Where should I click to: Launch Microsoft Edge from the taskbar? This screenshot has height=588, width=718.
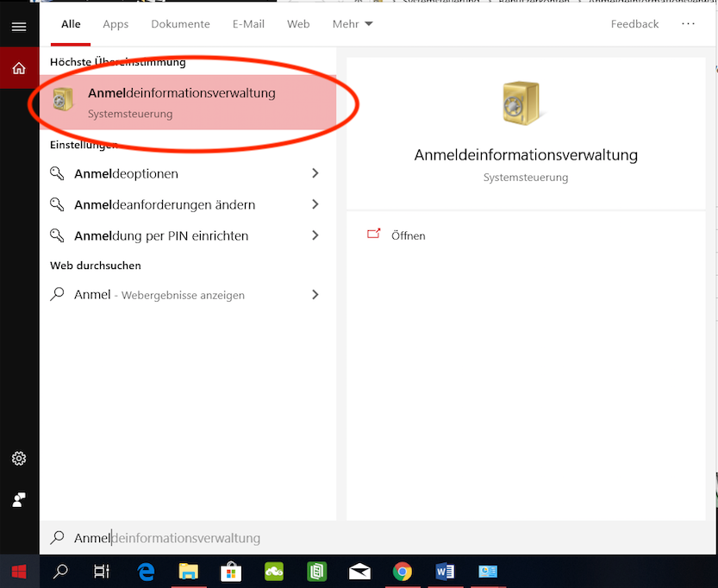(x=146, y=572)
